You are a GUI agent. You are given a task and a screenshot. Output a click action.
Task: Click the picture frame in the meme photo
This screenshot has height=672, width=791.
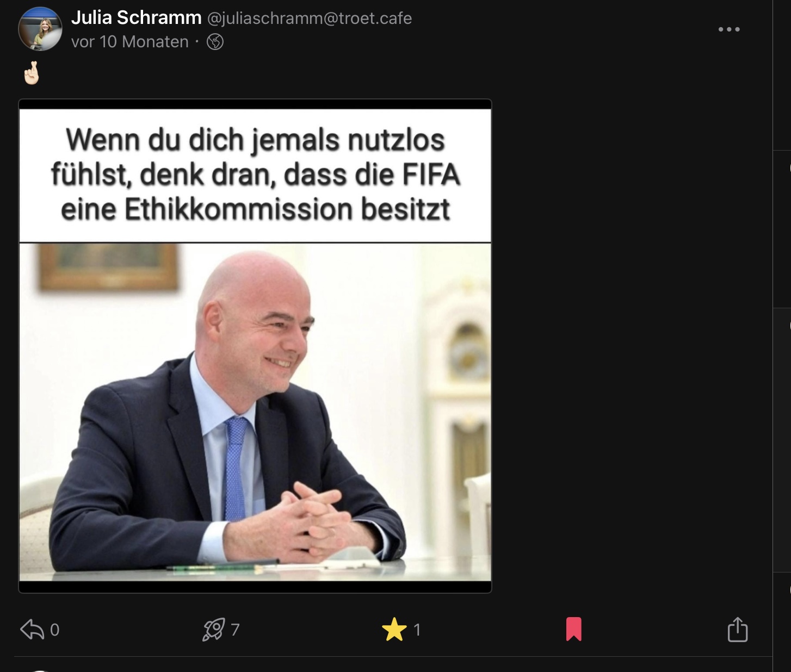click(x=109, y=266)
